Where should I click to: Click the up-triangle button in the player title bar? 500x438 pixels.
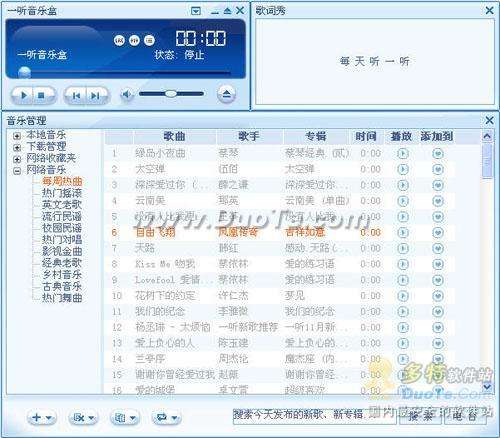227,11
